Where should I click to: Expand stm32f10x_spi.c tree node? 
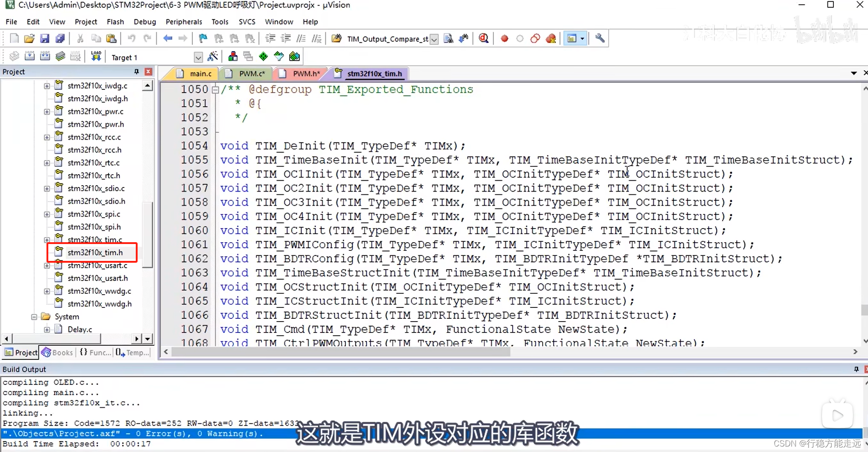tap(47, 214)
